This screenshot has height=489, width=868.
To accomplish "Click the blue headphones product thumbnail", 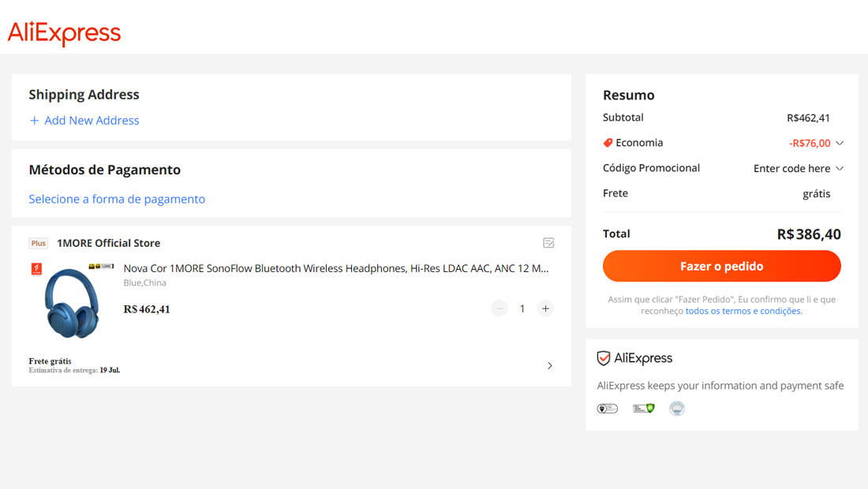I will 72,301.
